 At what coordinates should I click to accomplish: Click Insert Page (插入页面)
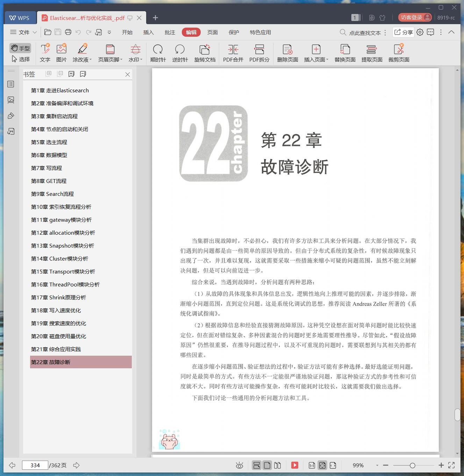click(316, 53)
